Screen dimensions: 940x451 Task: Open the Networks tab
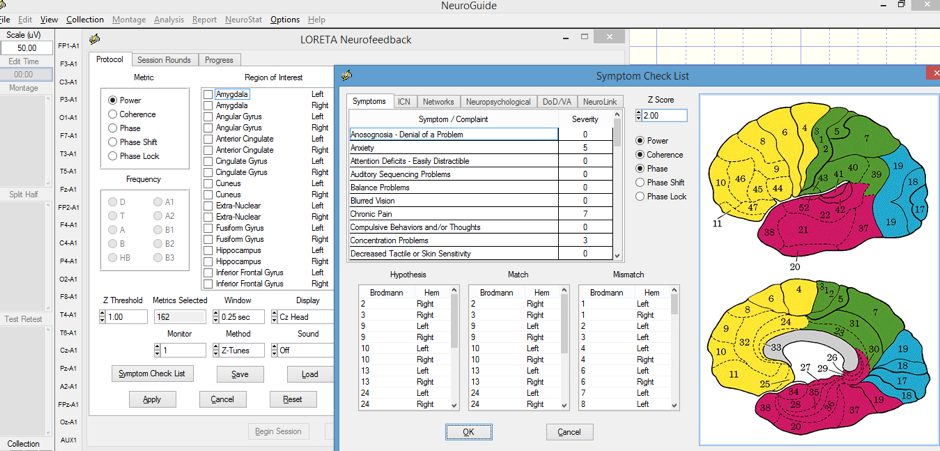438,101
